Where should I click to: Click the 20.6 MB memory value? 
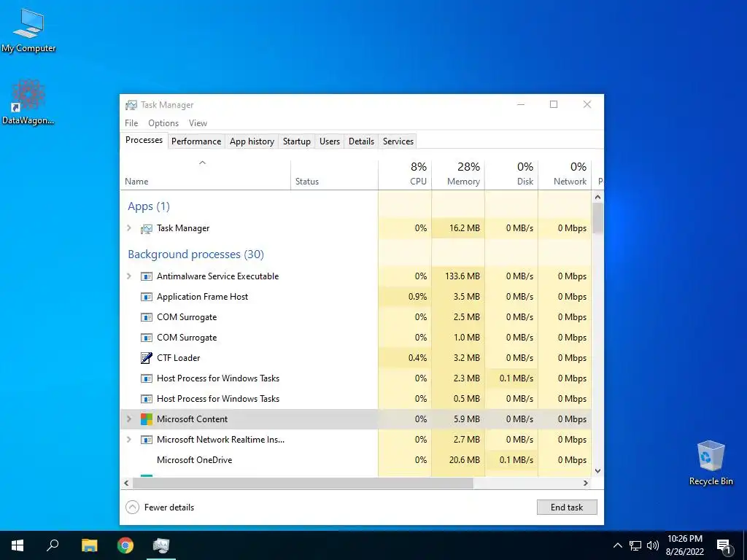click(x=464, y=460)
